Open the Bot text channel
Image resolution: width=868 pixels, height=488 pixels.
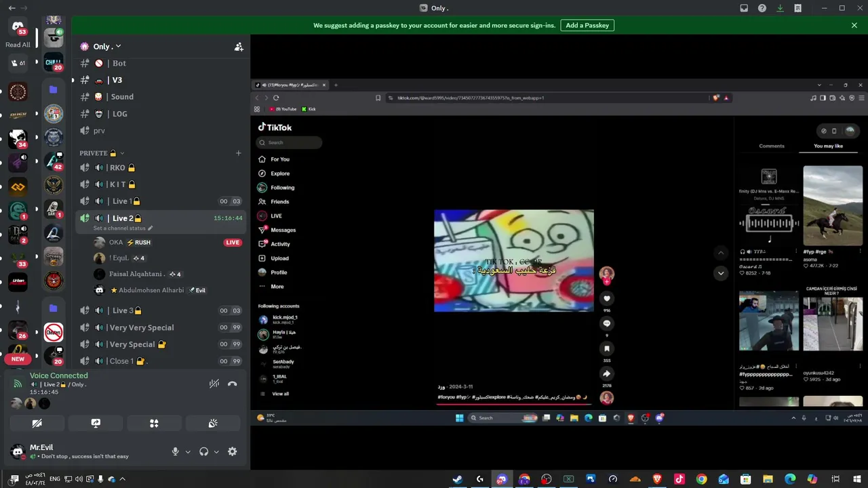click(x=160, y=63)
